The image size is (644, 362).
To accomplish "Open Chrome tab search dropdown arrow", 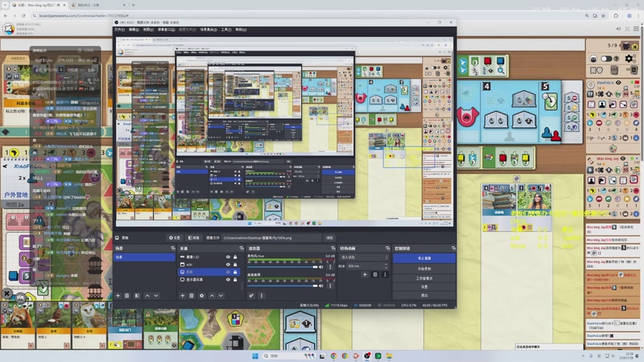I will point(5,5).
